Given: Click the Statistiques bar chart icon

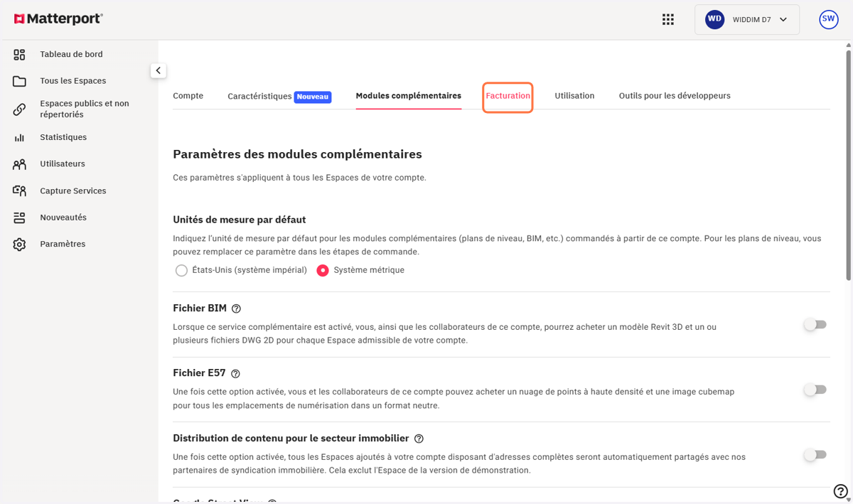Looking at the screenshot, I should tap(19, 137).
